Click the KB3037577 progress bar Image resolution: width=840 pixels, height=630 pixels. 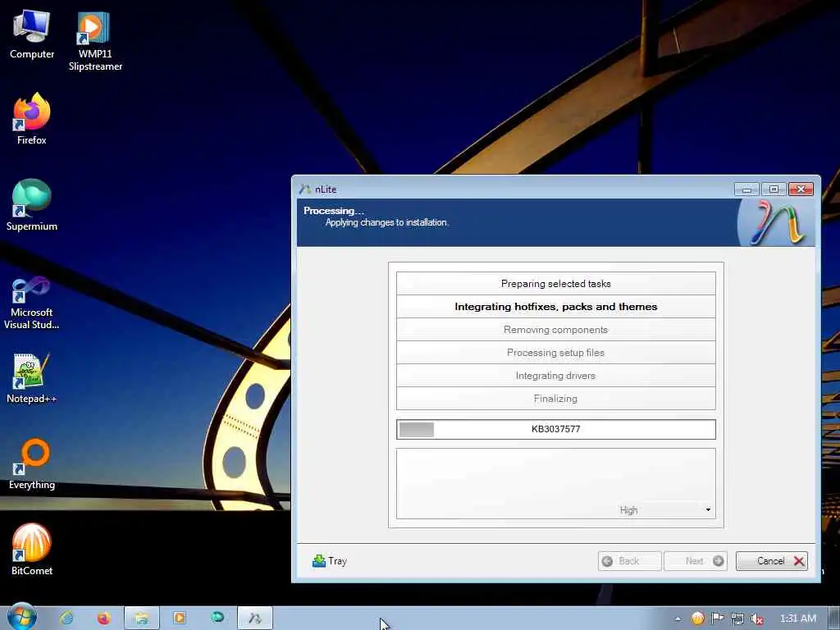[555, 429]
